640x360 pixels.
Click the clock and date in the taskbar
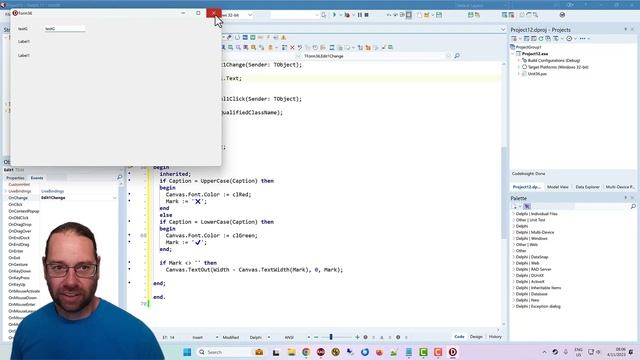616,352
